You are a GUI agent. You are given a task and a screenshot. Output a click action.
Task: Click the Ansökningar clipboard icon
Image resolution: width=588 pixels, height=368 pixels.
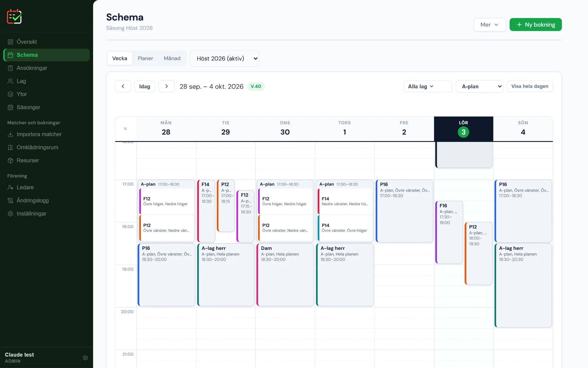pyautogui.click(x=10, y=68)
